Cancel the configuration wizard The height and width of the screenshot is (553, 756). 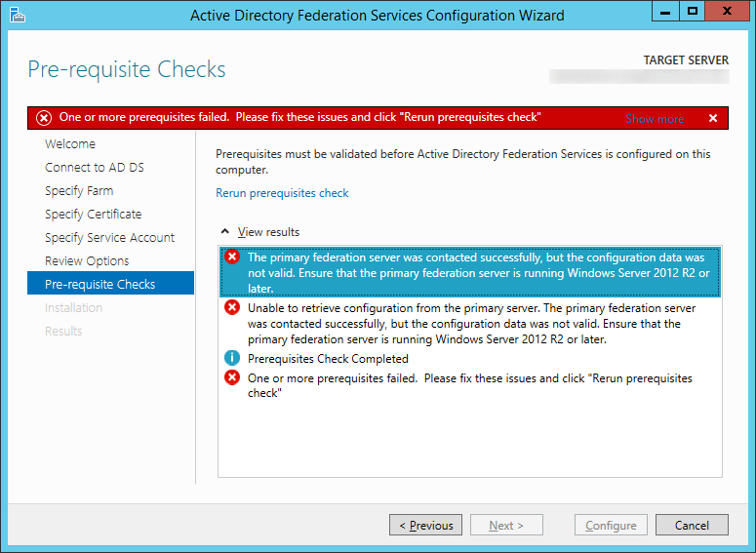(692, 525)
